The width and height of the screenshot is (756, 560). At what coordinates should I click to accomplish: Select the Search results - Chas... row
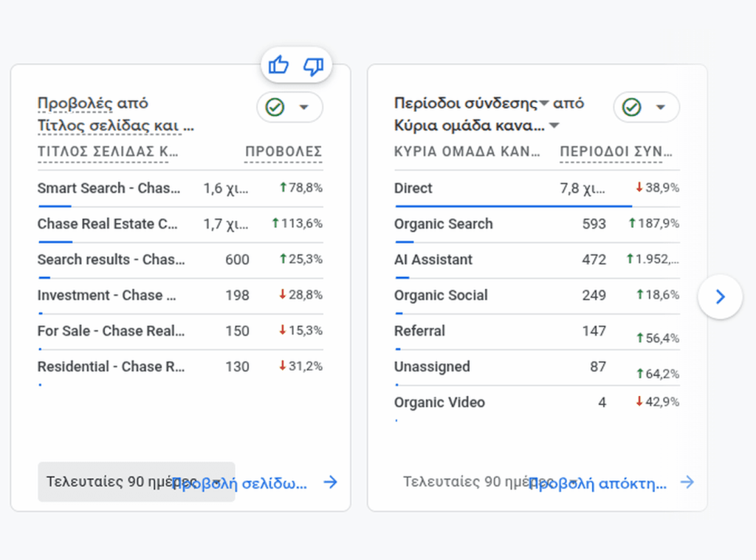[180, 260]
